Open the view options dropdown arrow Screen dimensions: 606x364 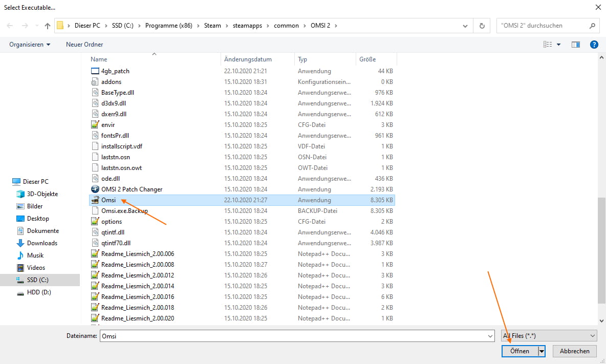pos(558,45)
